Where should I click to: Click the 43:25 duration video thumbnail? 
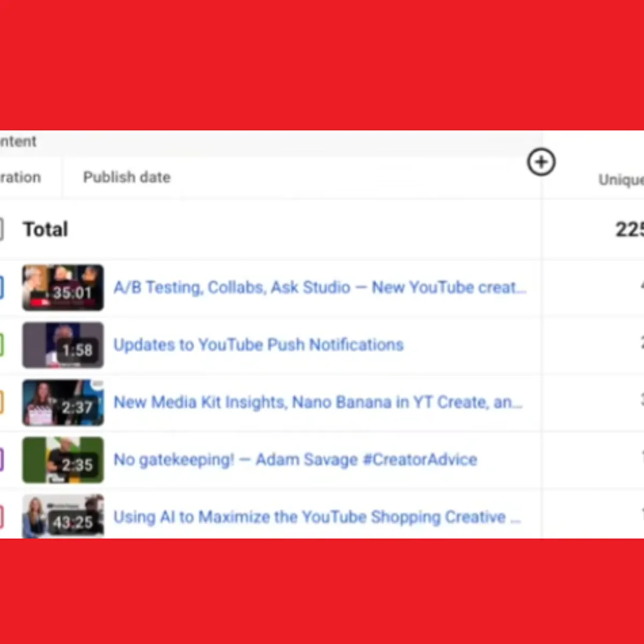63,516
